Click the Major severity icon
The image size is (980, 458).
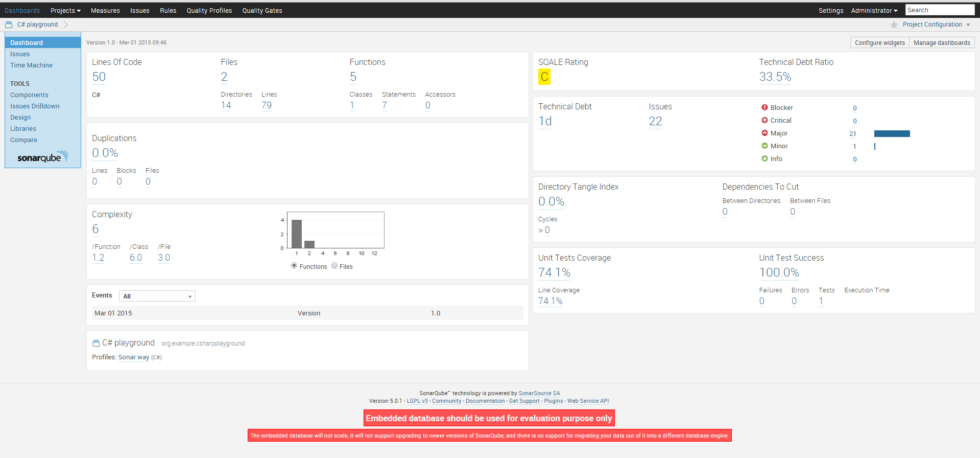pos(764,133)
